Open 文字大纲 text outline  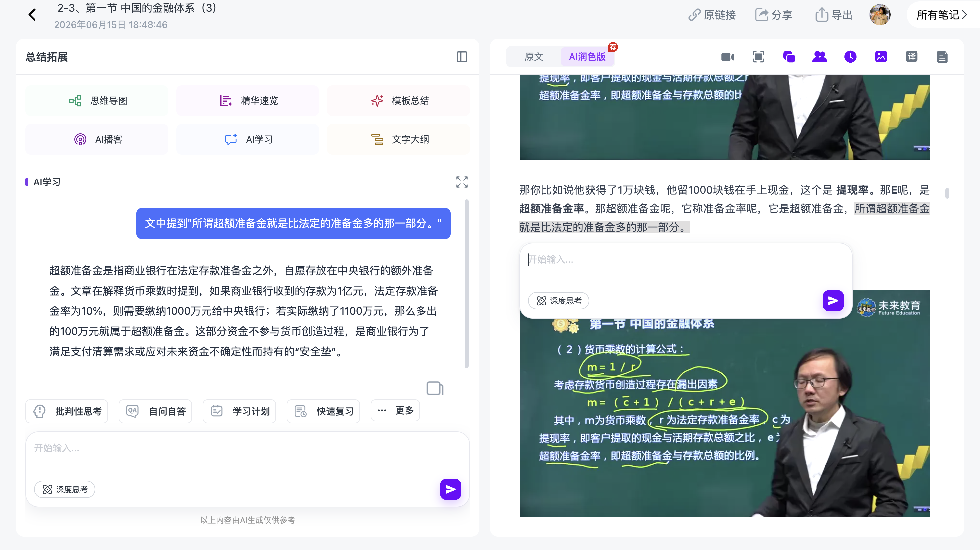coord(398,139)
